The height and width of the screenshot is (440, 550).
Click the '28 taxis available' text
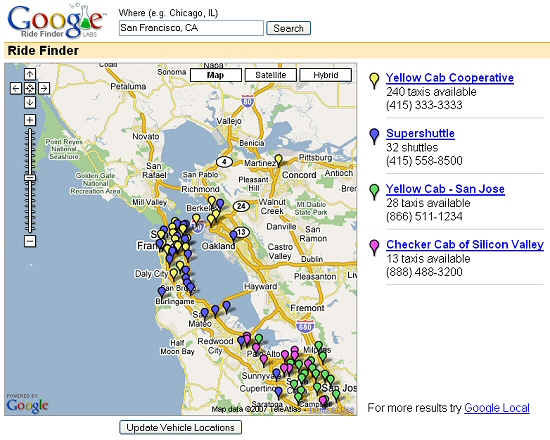click(x=428, y=203)
